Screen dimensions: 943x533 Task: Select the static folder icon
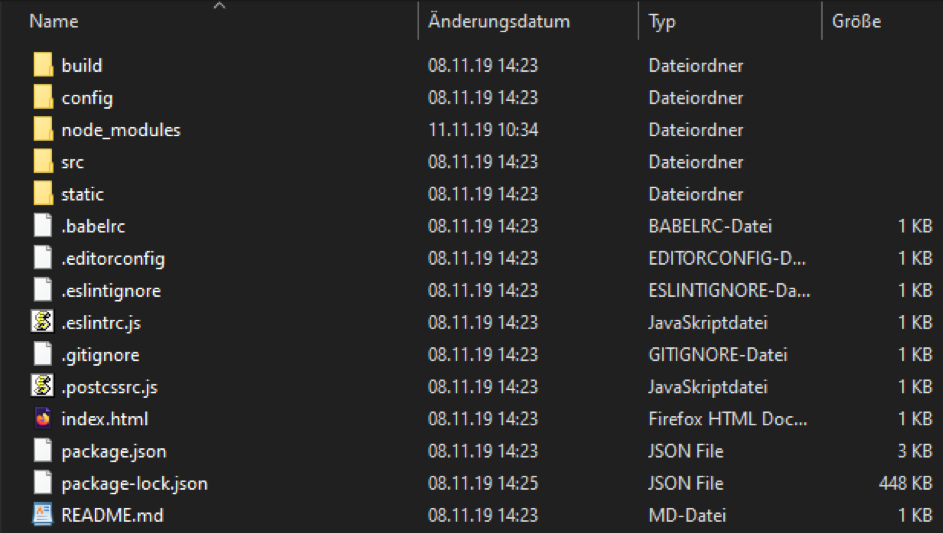(42, 194)
